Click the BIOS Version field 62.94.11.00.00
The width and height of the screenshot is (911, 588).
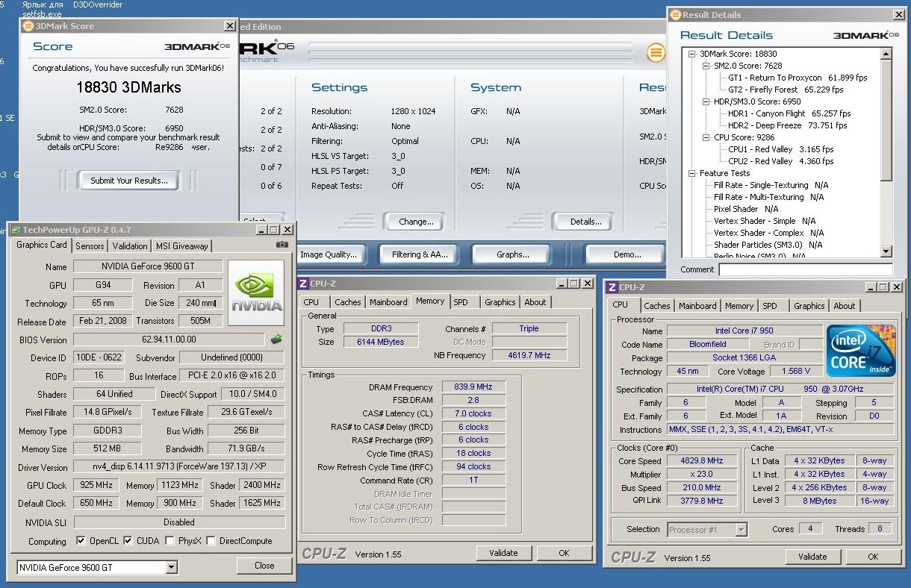pos(169,340)
